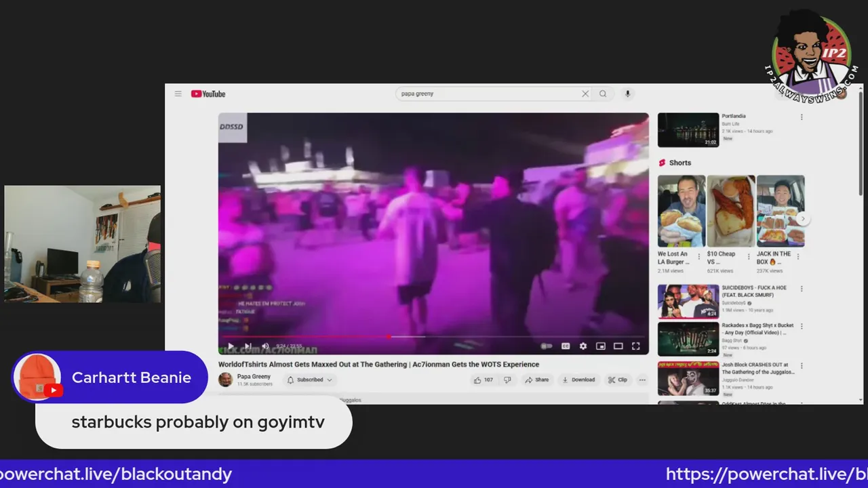The height and width of the screenshot is (488, 868).
Task: Start voice search with the microphone
Action: [627, 94]
